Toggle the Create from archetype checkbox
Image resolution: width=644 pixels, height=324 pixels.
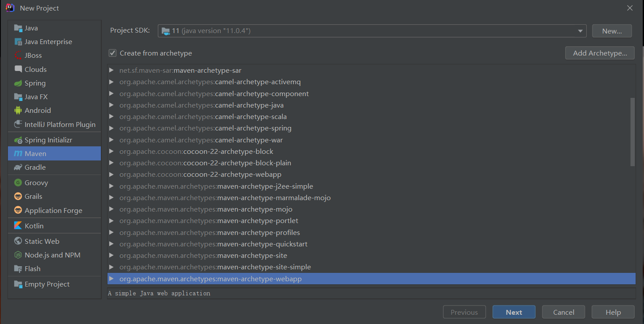113,53
